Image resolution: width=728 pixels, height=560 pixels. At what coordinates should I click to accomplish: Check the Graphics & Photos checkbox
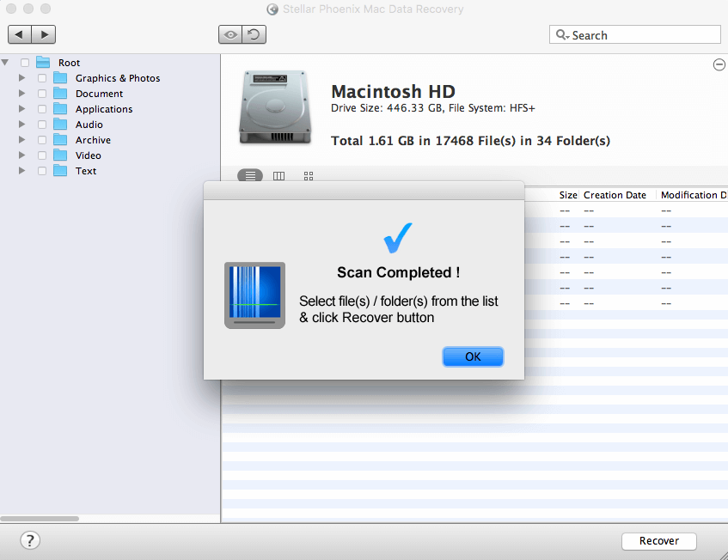tap(42, 78)
